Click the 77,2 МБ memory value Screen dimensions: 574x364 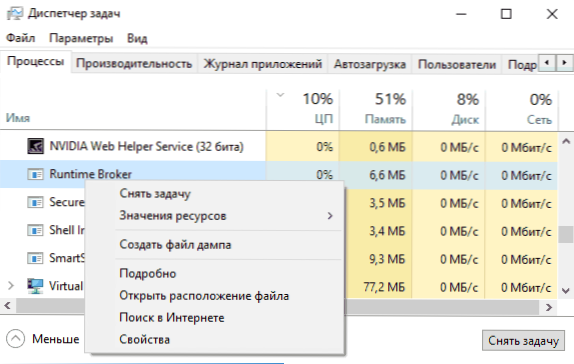384,287
